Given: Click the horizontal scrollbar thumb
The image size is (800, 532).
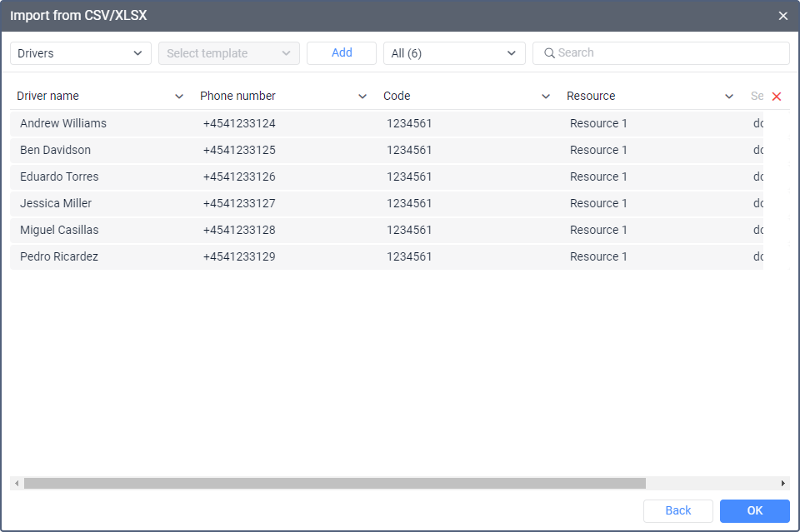Looking at the screenshot, I should pos(333,483).
